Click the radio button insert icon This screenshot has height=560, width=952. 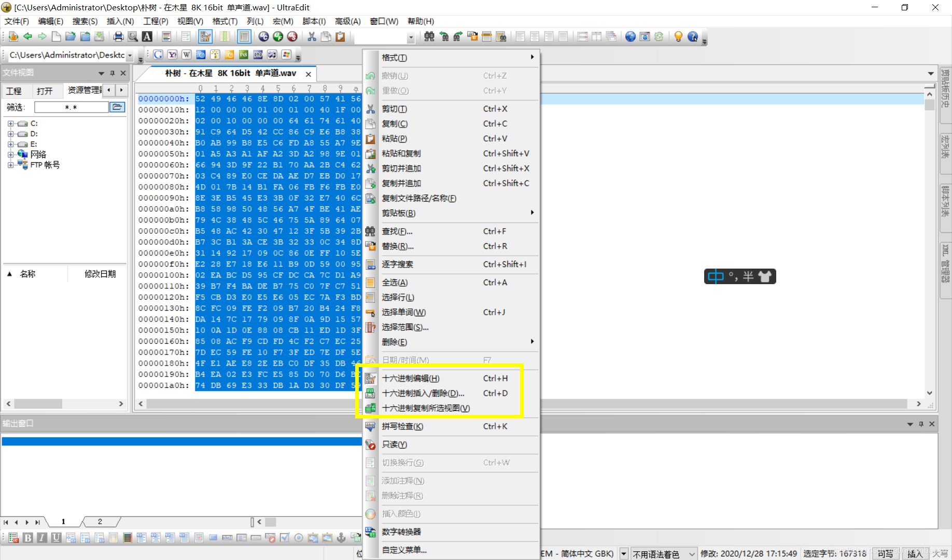click(x=299, y=538)
